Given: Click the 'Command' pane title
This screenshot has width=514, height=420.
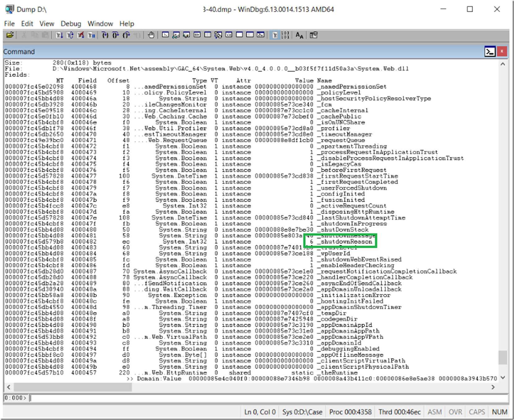Looking at the screenshot, I should pos(19,51).
